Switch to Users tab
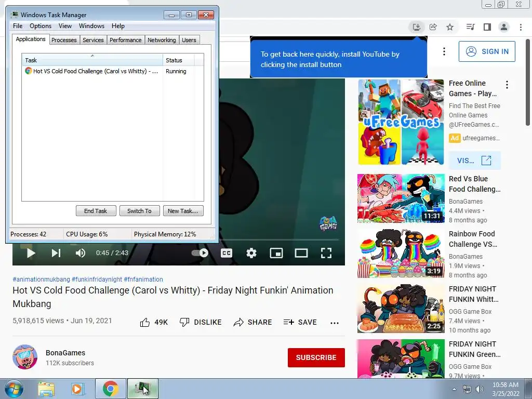Viewport: 532px width, 399px height. (x=189, y=40)
